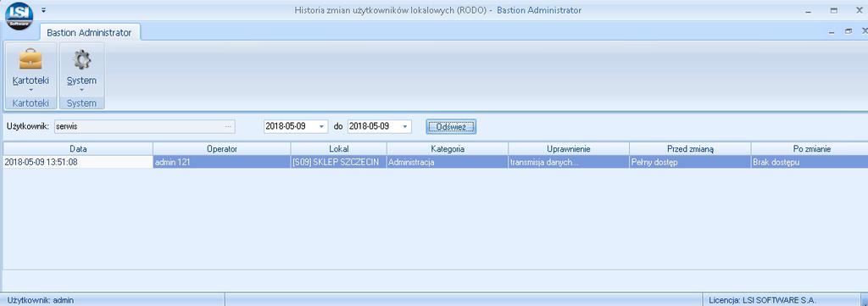The image size is (868, 306).
Task: Expand the quick access toolbar arrow
Action: (44, 10)
